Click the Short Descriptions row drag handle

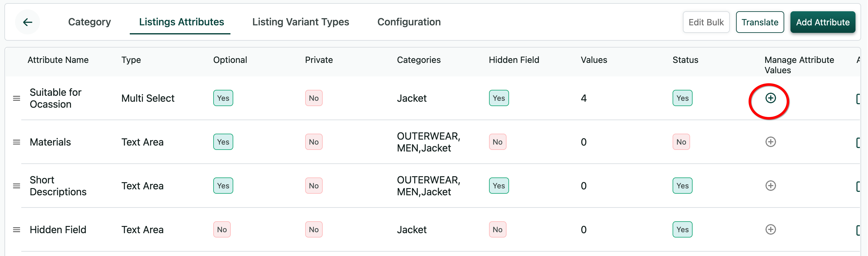click(17, 186)
